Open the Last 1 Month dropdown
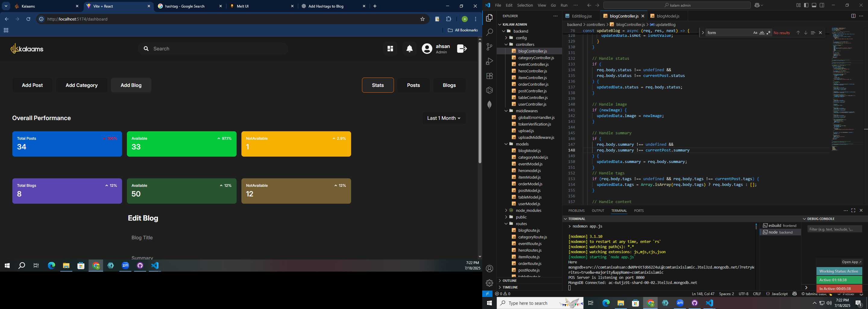Screen dimensions: 868x309 444,118
